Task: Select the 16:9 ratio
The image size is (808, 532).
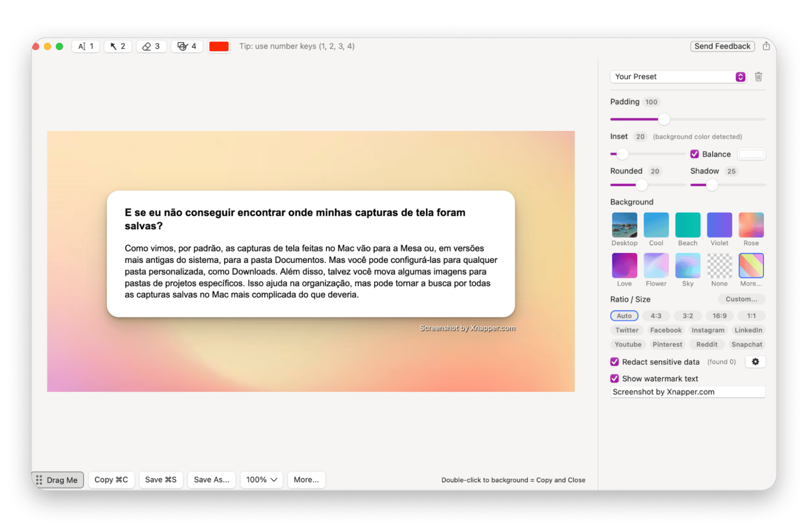Action: coord(719,316)
